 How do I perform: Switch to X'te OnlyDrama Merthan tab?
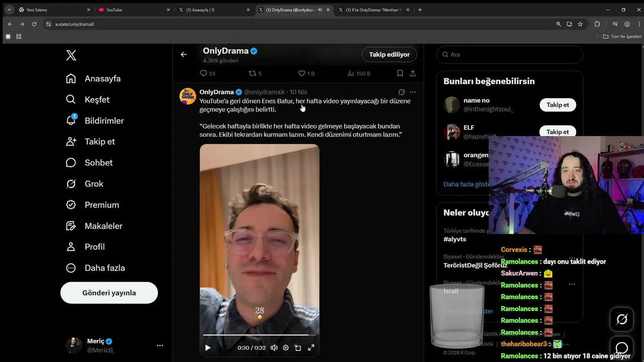(374, 10)
